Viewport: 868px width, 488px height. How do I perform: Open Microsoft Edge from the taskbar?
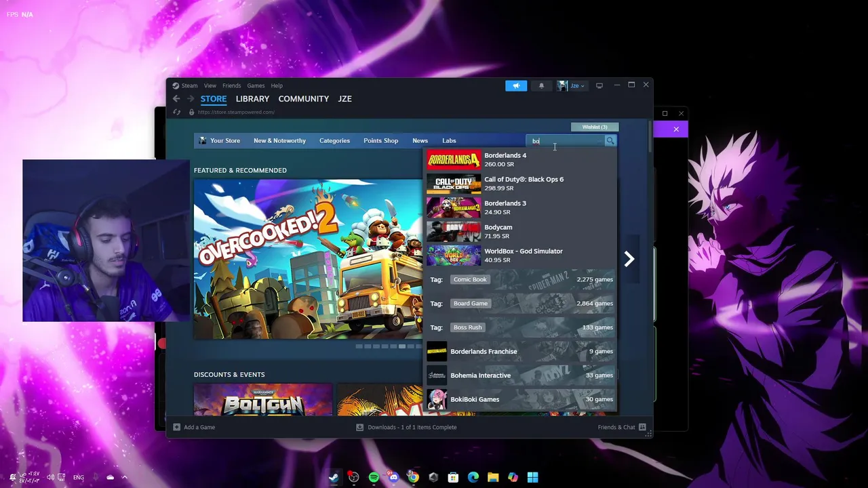[473, 477]
